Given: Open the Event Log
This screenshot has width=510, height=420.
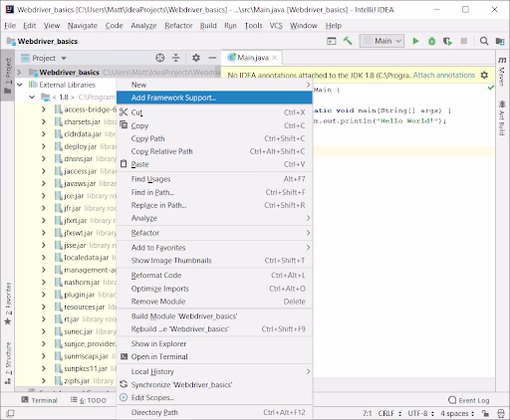Looking at the screenshot, I should (469, 400).
